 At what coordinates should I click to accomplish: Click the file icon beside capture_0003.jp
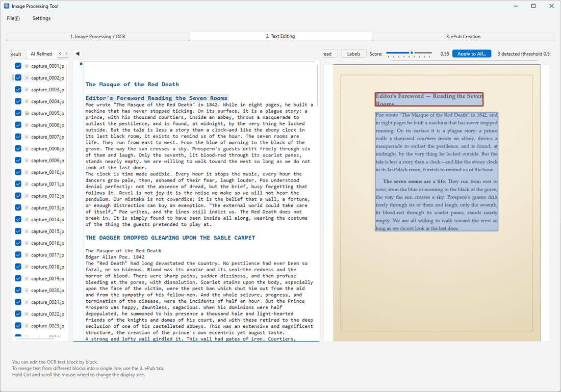(27, 90)
